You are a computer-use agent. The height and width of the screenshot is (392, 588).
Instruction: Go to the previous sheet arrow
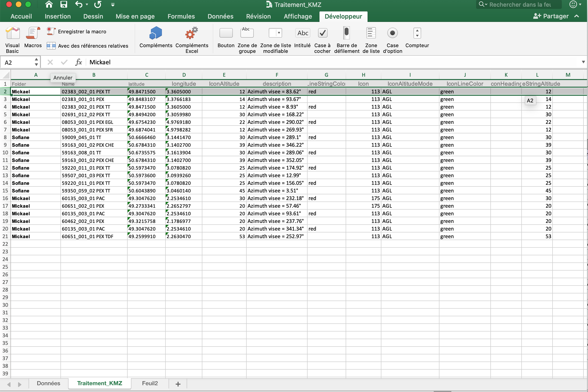click(9, 384)
